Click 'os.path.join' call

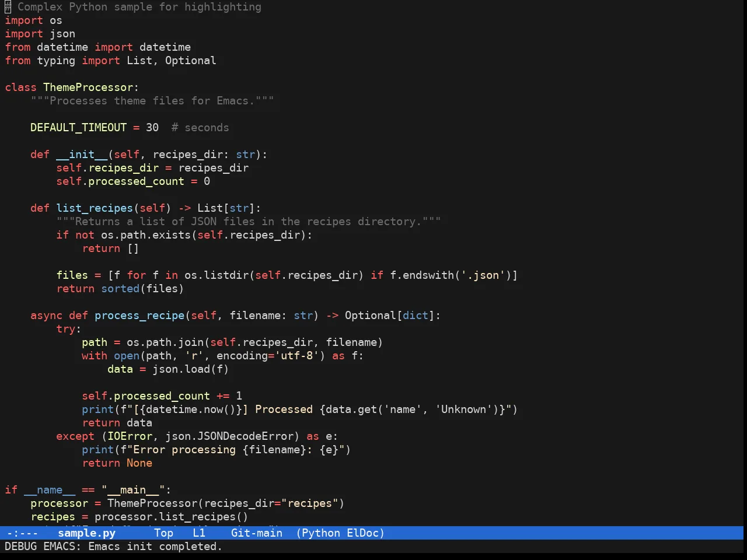pos(165,342)
